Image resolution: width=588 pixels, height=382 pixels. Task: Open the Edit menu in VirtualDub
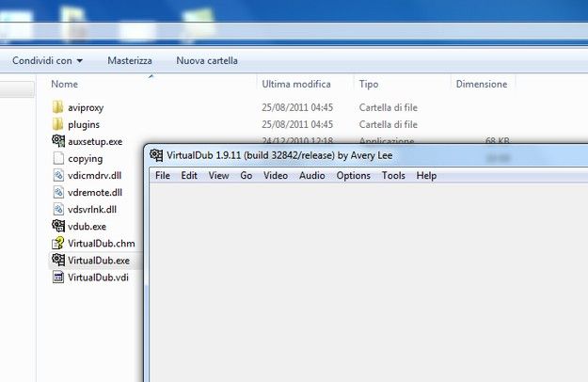point(189,175)
